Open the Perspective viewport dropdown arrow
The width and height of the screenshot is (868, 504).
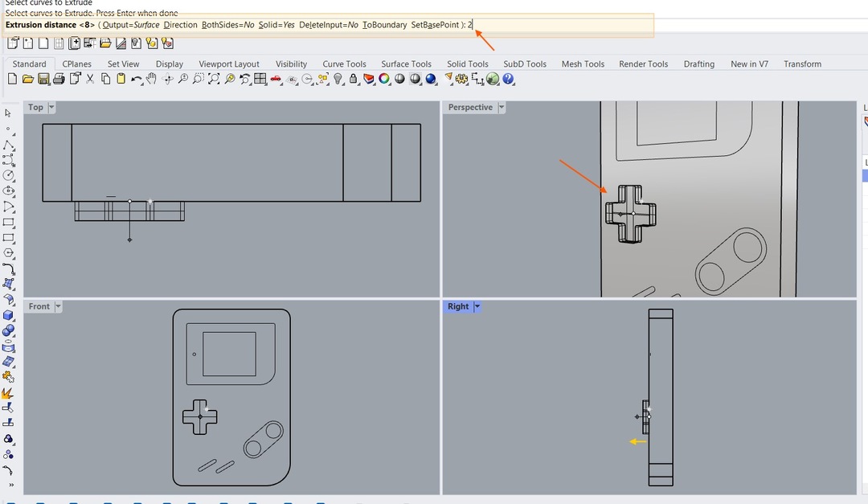(502, 108)
